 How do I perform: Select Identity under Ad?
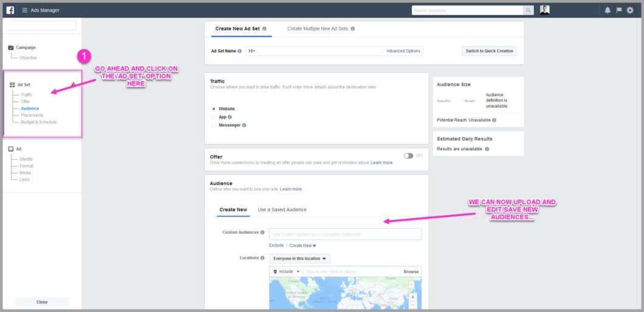tap(26, 159)
